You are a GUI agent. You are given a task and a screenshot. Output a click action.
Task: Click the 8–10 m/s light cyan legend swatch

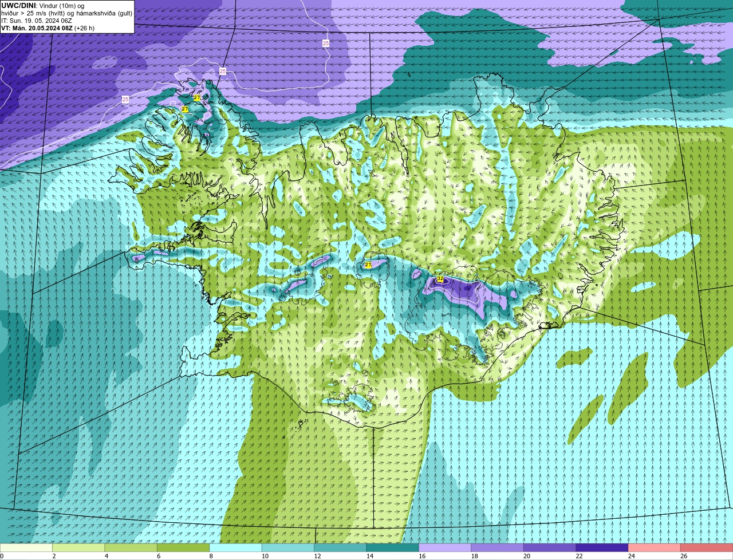[236, 548]
